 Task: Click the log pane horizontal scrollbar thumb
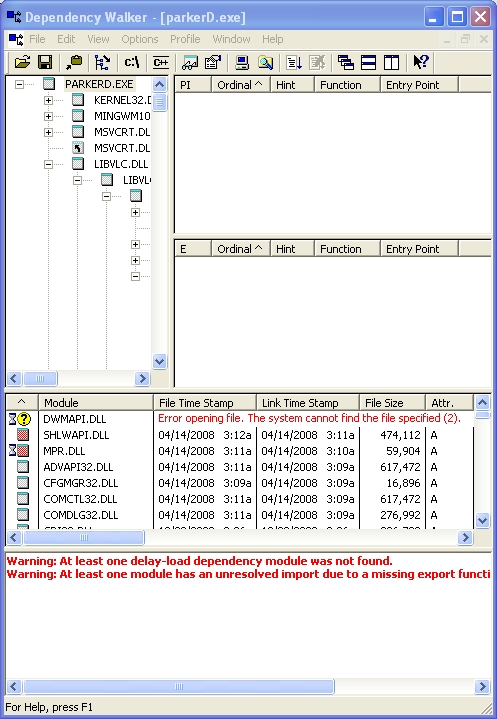[x=179, y=686]
